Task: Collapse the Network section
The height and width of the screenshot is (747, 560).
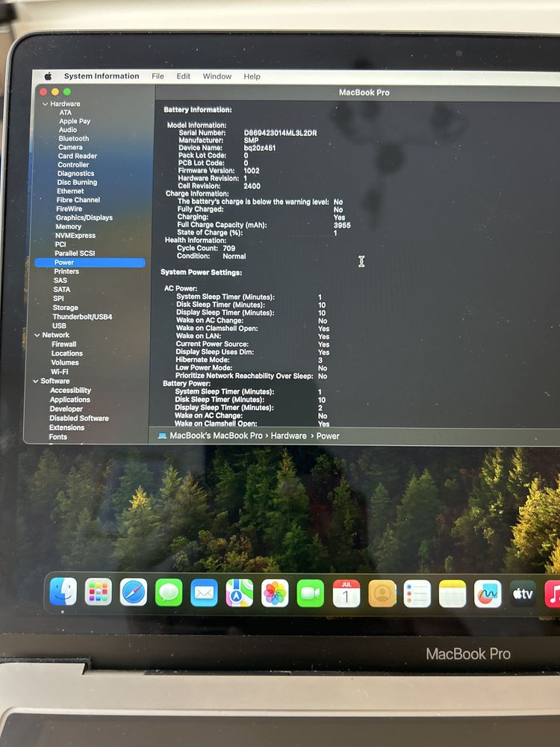Action: (37, 335)
